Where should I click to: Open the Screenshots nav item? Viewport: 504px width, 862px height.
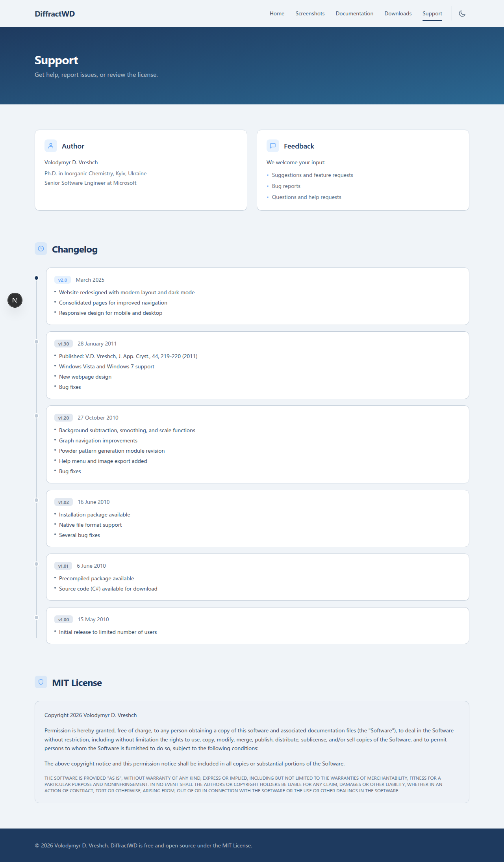tap(310, 13)
